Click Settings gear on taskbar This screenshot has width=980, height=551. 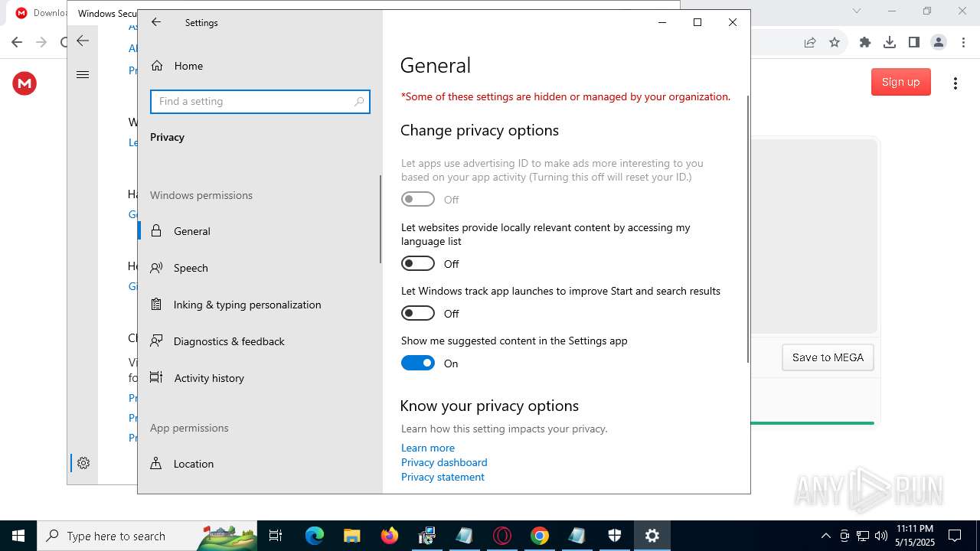652,536
